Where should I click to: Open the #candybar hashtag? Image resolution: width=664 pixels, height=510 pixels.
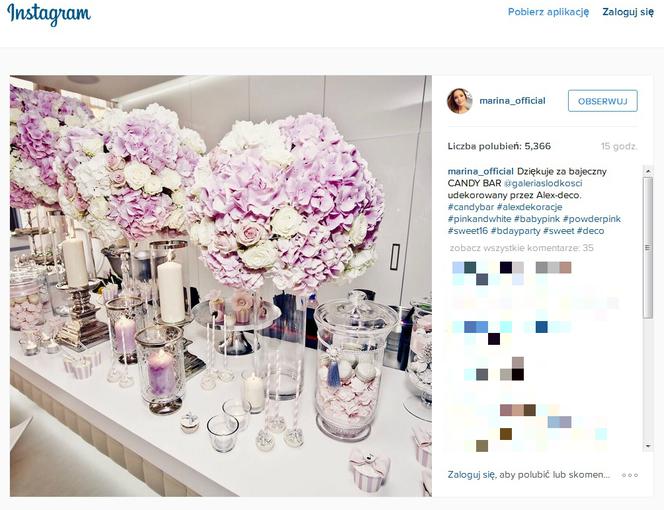pos(471,207)
